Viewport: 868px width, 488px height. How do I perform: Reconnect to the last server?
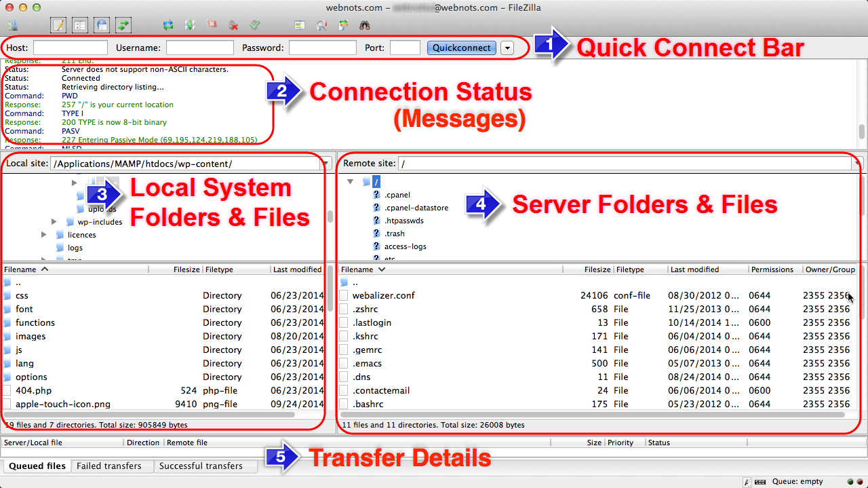255,26
